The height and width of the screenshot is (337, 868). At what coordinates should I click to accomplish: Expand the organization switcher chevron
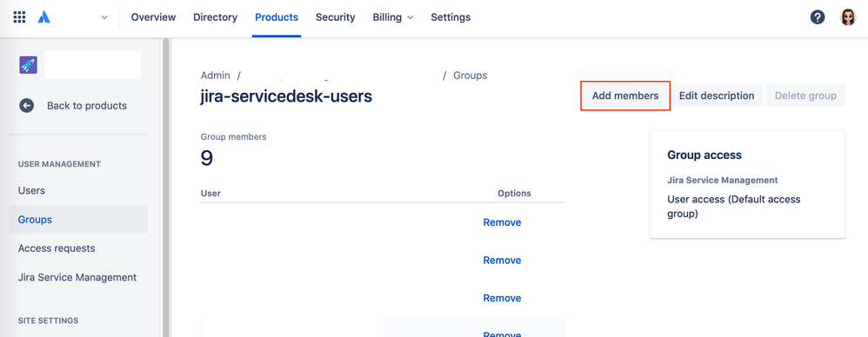[104, 17]
